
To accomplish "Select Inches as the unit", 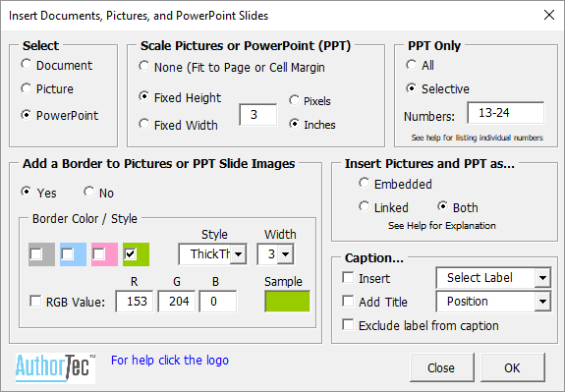I will point(295,125).
